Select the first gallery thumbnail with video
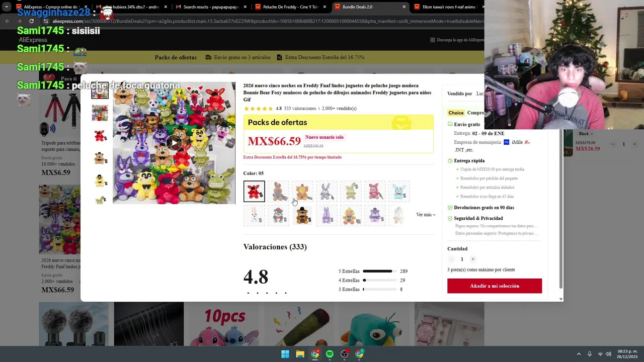 [100, 90]
